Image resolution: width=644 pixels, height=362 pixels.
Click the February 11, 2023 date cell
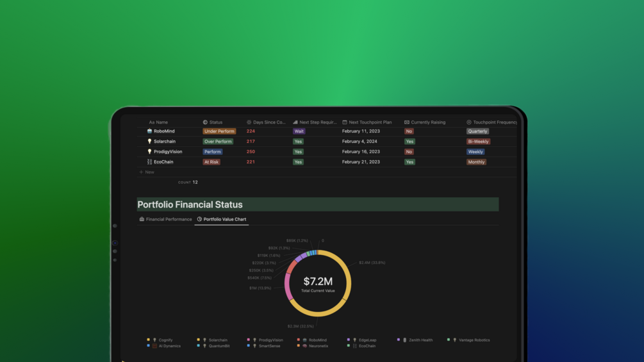click(x=361, y=131)
